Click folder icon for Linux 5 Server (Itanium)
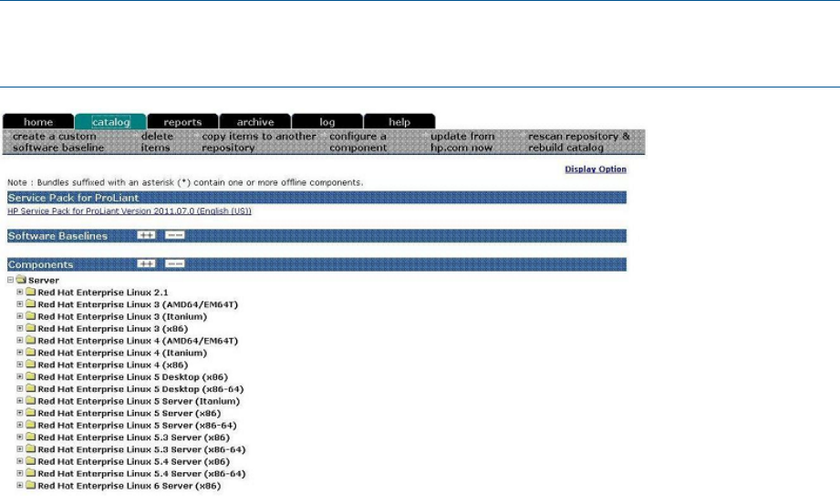Screen dimensions: 840x504 click(x=30, y=401)
